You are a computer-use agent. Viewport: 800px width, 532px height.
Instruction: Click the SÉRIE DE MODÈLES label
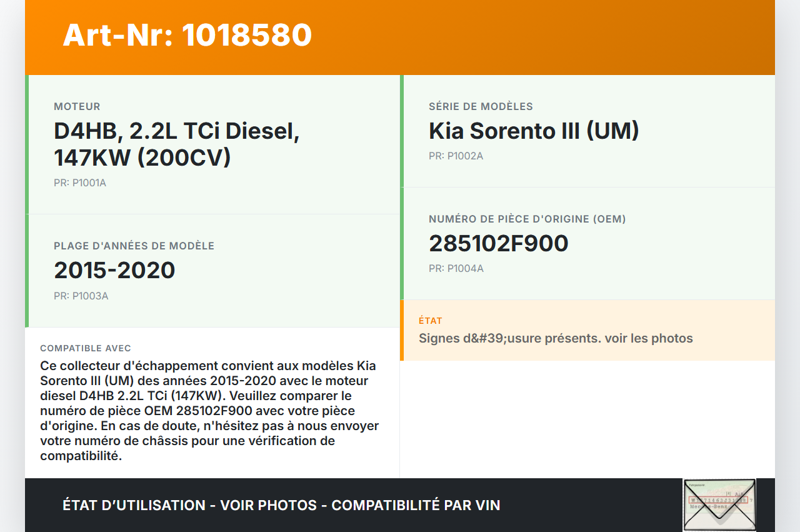point(481,107)
